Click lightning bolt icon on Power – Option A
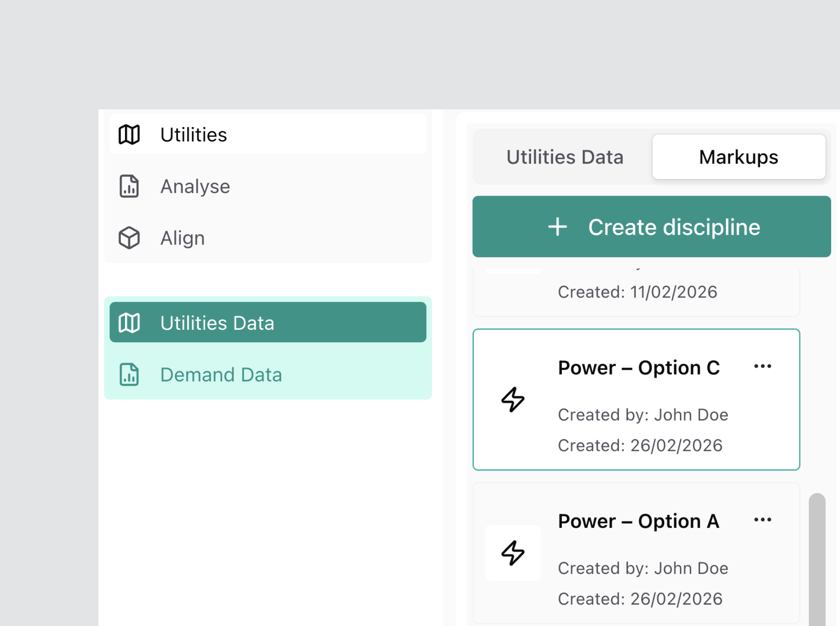The width and height of the screenshot is (840, 626). click(513, 553)
